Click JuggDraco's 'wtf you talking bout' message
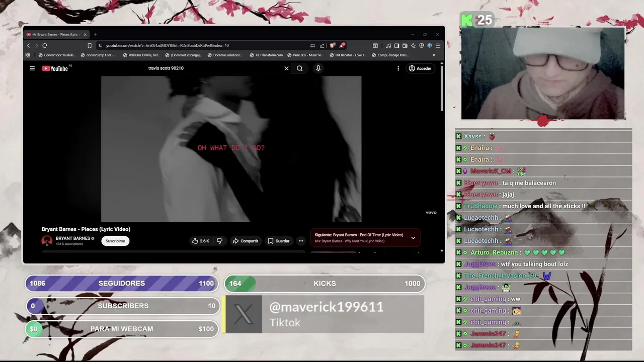Image resolution: width=644 pixels, height=362 pixels. [x=543, y=264]
